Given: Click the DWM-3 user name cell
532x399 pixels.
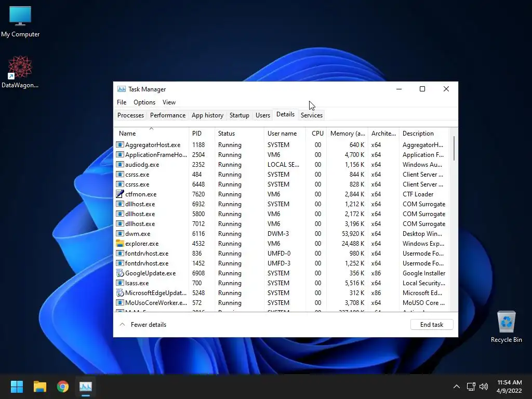Looking at the screenshot, I should [278, 233].
